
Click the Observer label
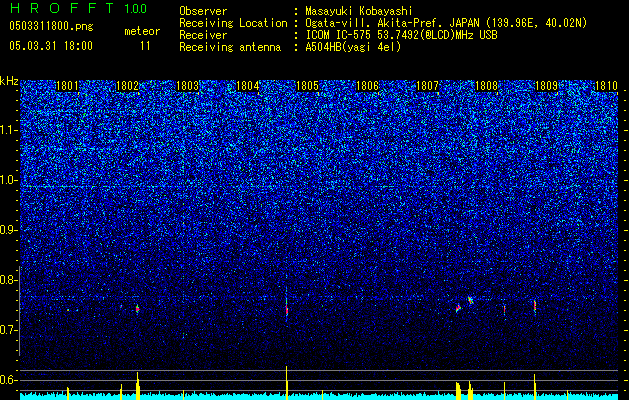203,11
